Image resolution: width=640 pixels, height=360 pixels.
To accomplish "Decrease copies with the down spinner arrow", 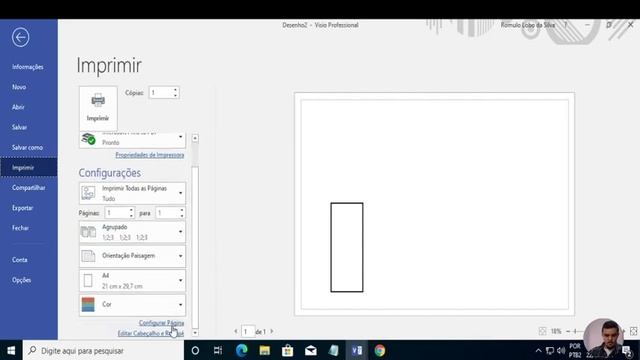I will tap(176, 96).
